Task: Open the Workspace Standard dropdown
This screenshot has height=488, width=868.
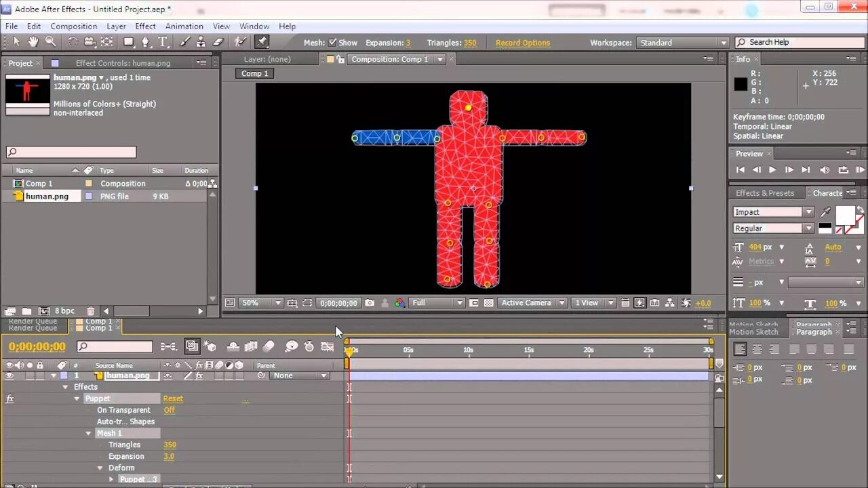Action: click(682, 43)
